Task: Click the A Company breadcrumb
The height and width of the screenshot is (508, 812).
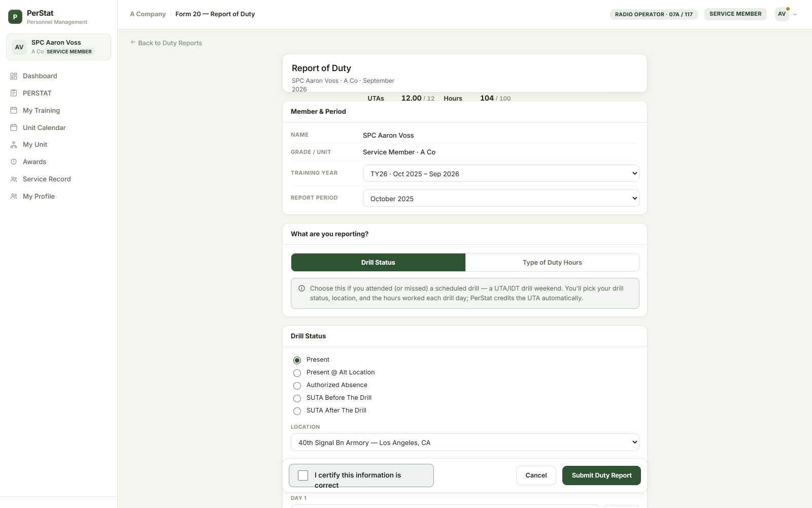Action: tap(148, 14)
